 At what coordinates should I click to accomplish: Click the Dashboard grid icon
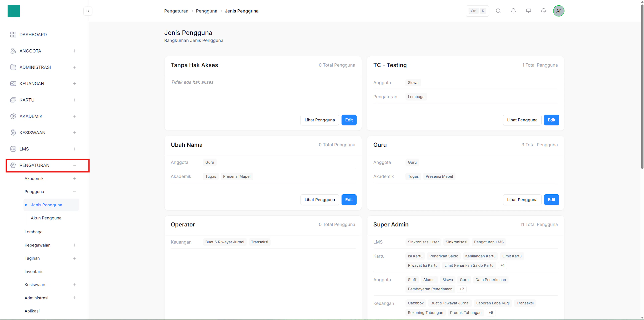pyautogui.click(x=13, y=35)
